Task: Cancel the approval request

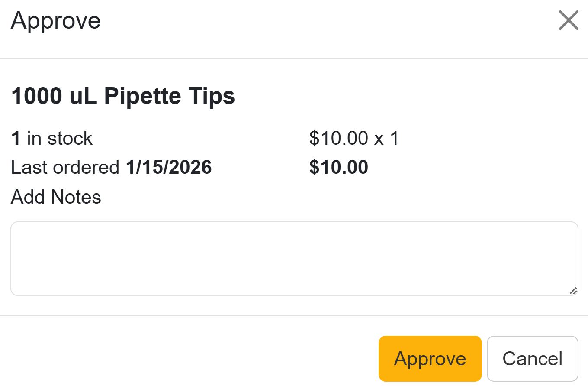Action: [532, 359]
